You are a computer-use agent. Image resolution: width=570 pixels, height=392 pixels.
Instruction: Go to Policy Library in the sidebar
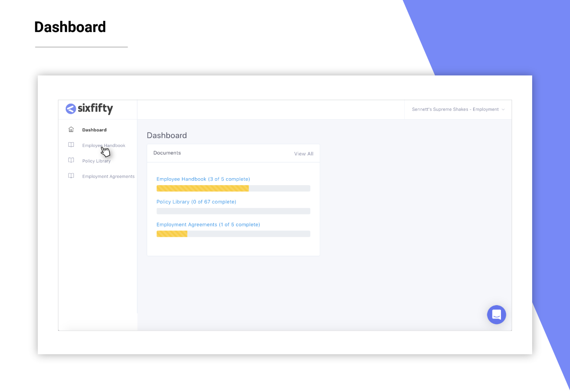[96, 161]
